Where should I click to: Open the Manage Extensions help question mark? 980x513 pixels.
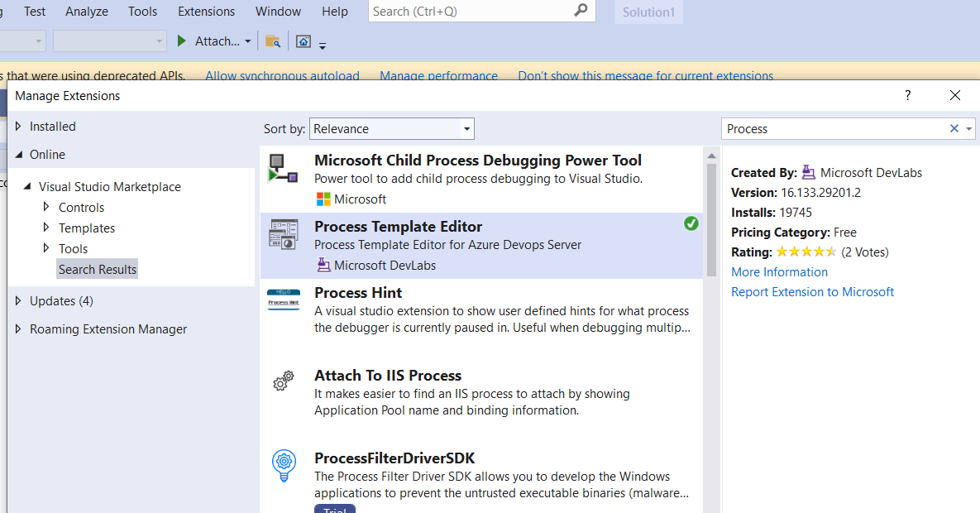coord(907,95)
